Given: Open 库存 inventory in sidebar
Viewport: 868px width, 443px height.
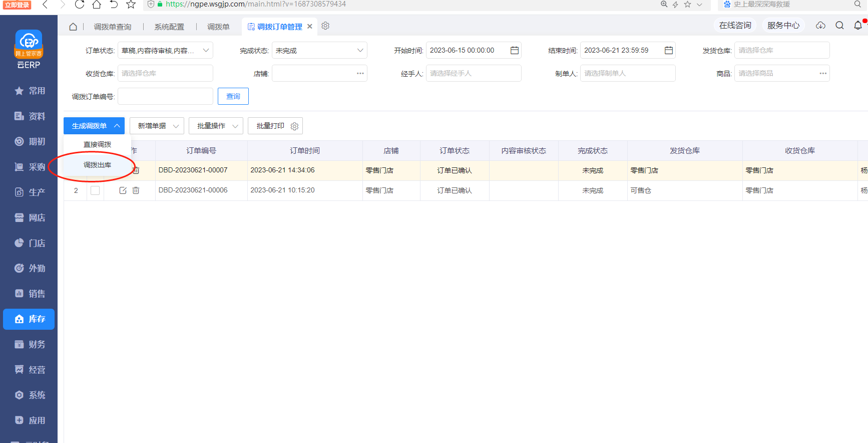Looking at the screenshot, I should [x=29, y=319].
